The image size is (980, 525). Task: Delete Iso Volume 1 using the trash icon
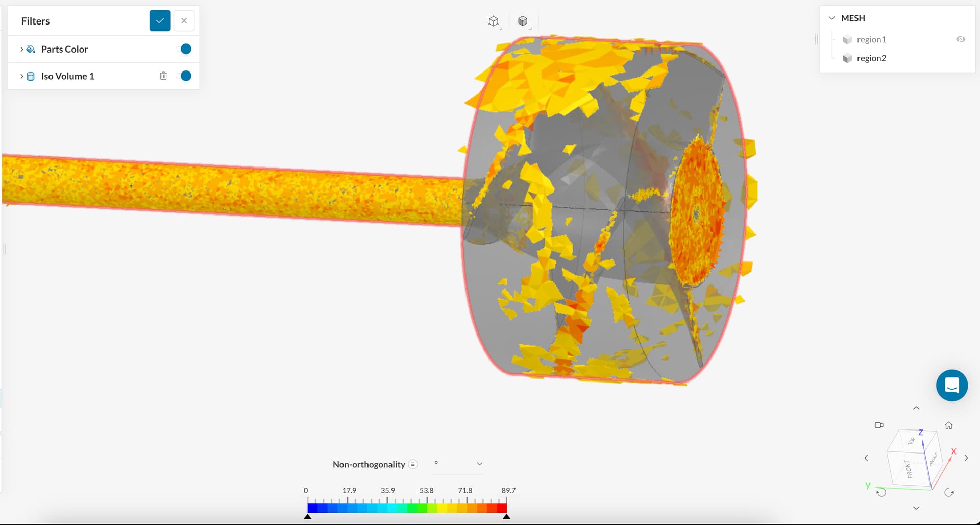click(163, 76)
